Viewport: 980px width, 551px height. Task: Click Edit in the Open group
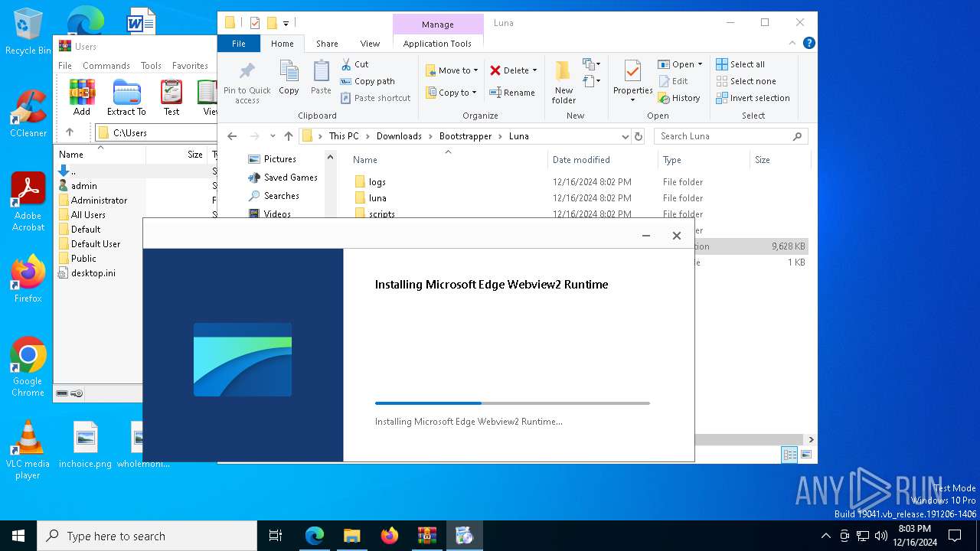673,81
